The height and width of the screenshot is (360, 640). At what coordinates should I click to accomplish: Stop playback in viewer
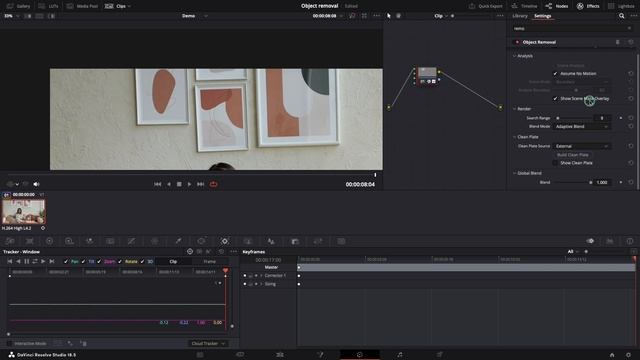(x=179, y=184)
